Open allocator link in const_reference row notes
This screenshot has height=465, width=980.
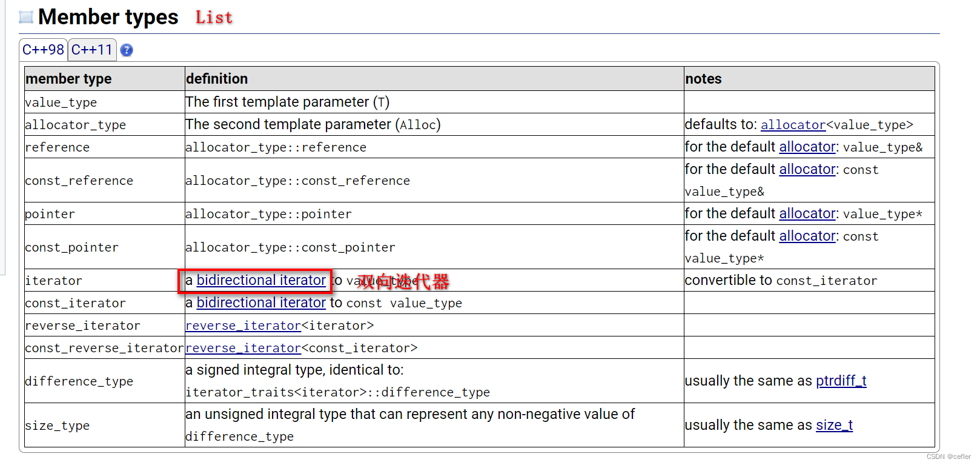tap(807, 169)
